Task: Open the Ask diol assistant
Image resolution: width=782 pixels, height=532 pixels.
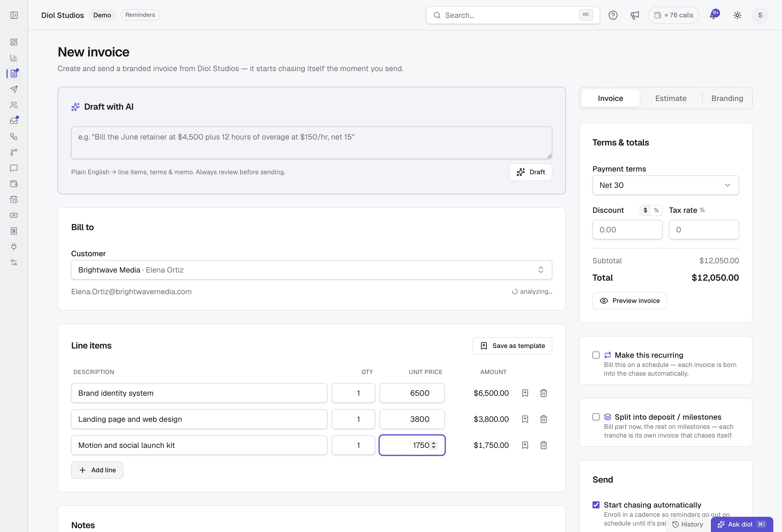Action: [x=742, y=524]
